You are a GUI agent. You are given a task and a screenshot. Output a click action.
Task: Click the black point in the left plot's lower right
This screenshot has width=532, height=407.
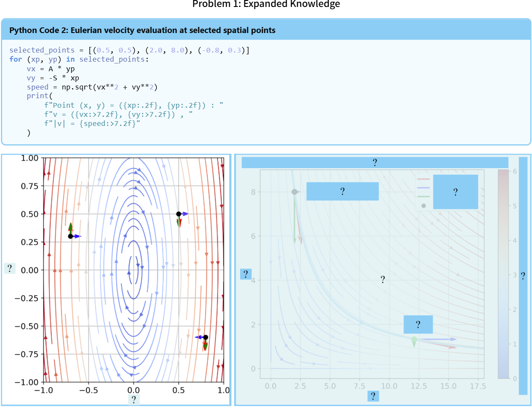point(205,337)
